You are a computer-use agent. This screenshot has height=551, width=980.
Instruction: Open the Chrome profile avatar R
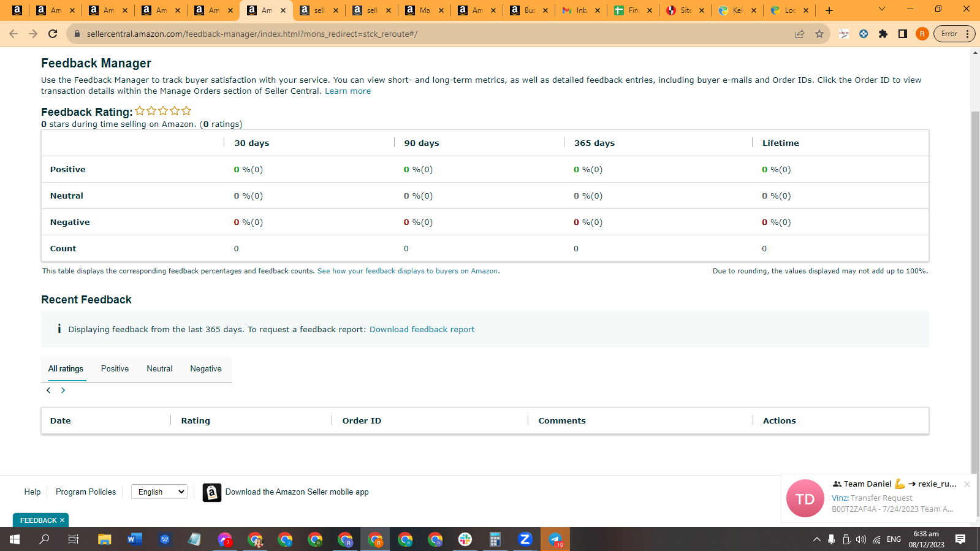click(922, 34)
